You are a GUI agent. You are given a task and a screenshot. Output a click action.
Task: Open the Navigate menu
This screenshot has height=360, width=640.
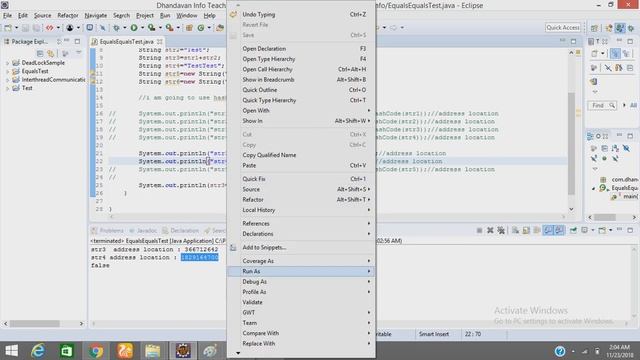coord(96,16)
